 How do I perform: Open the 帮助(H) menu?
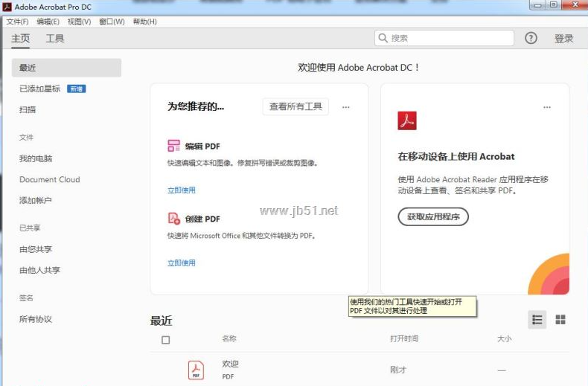tap(144, 22)
